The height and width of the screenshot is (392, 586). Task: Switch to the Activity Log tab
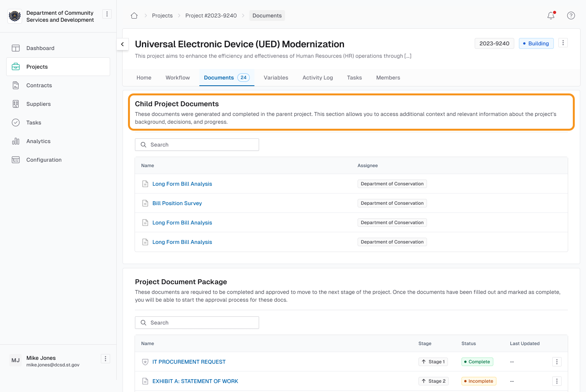tap(317, 78)
